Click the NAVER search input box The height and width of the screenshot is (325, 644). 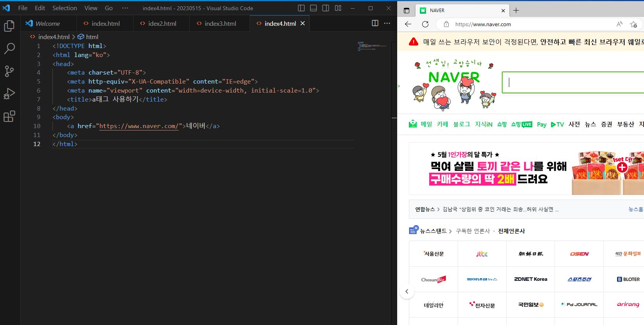(573, 82)
